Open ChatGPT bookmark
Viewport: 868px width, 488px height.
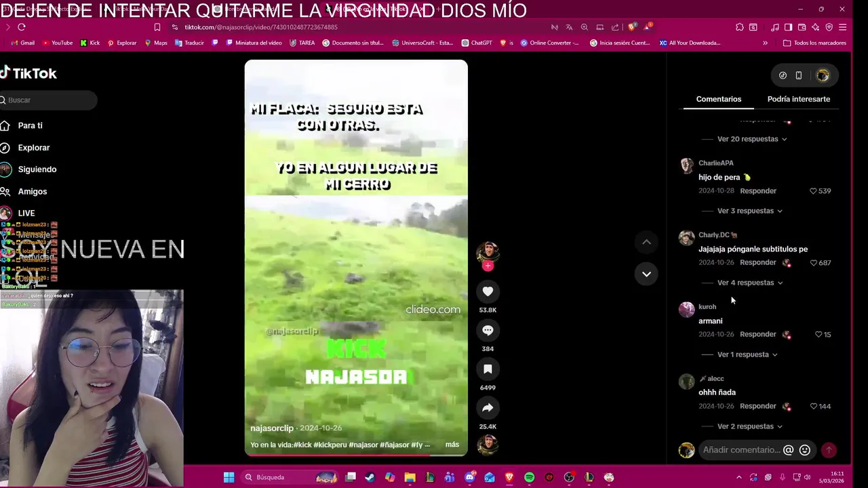point(477,43)
